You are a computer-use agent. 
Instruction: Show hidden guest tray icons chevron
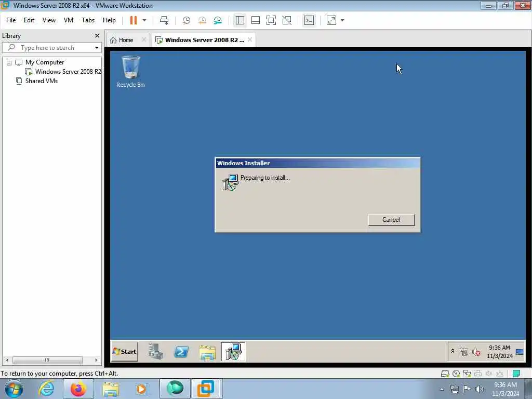pyautogui.click(x=453, y=352)
